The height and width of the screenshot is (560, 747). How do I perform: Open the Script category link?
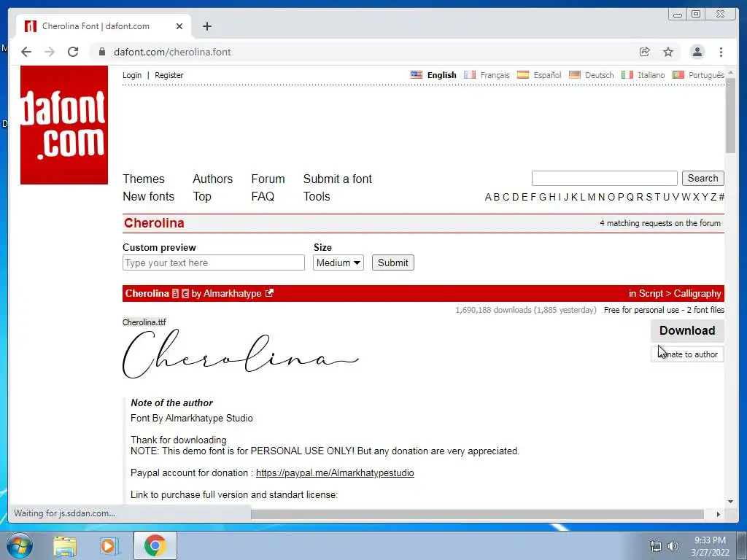click(x=651, y=294)
